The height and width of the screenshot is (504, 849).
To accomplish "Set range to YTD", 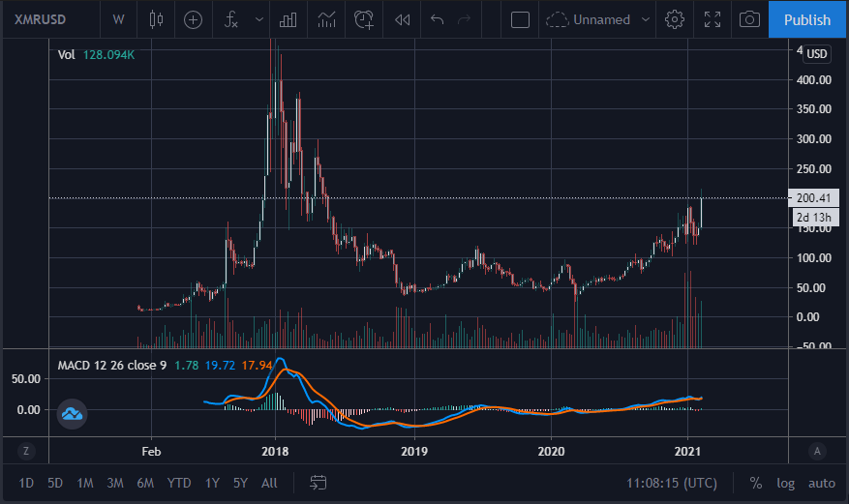I will click(179, 483).
